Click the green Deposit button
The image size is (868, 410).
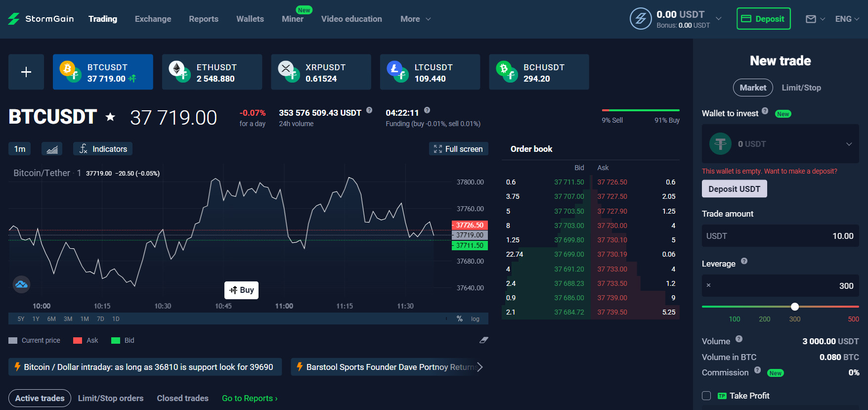[x=763, y=19]
